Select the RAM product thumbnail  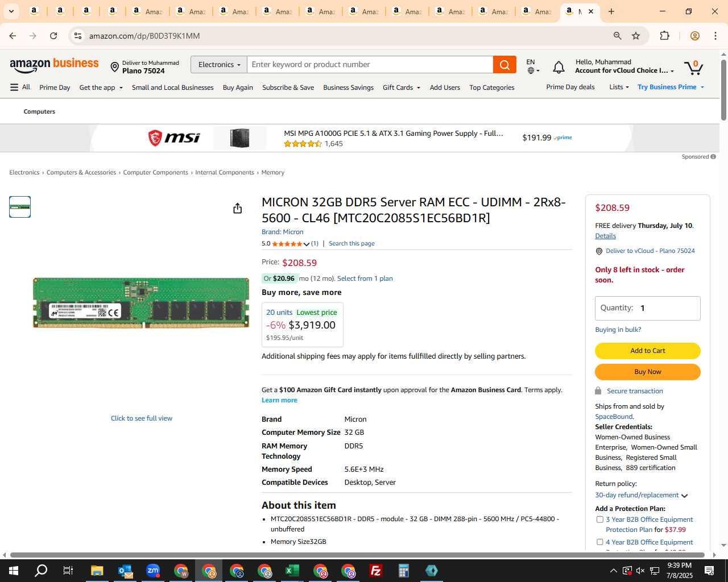[20, 207]
